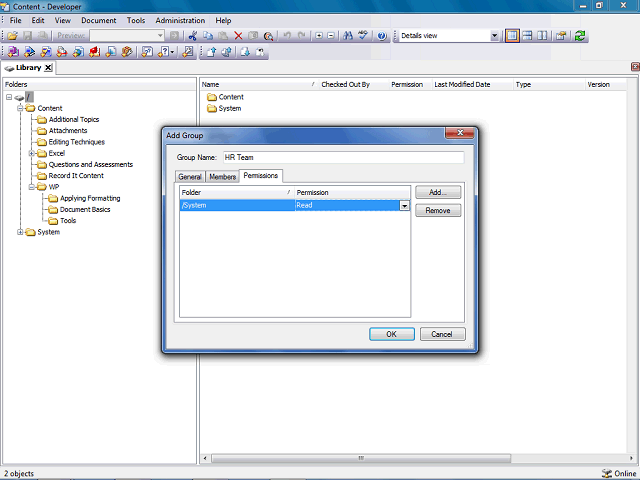Screen dimensions: 640x480
Task: Expand the Excel folder
Action: tap(31, 153)
